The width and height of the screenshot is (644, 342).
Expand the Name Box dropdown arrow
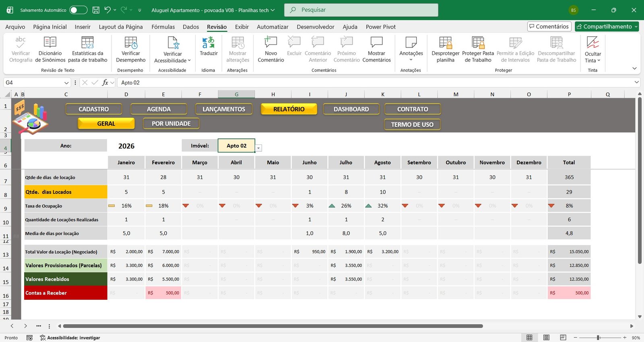pos(66,82)
